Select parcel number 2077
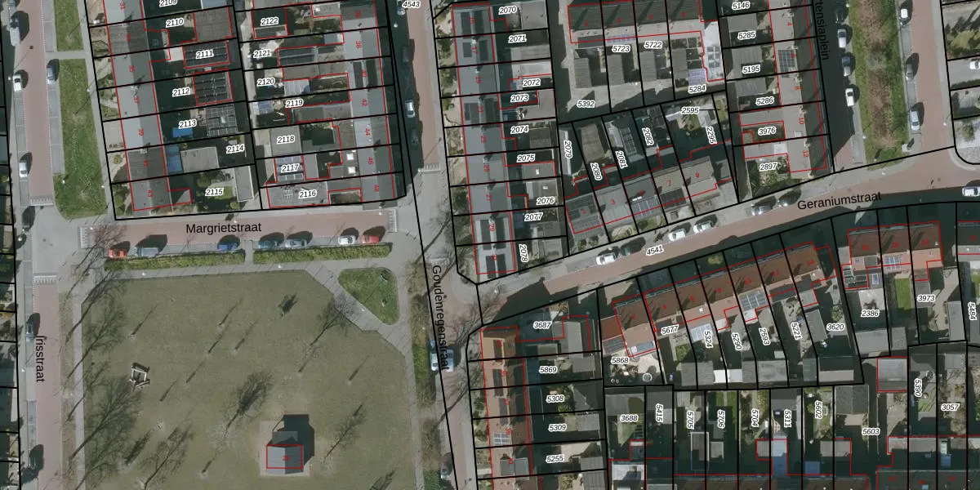 pyautogui.click(x=533, y=216)
